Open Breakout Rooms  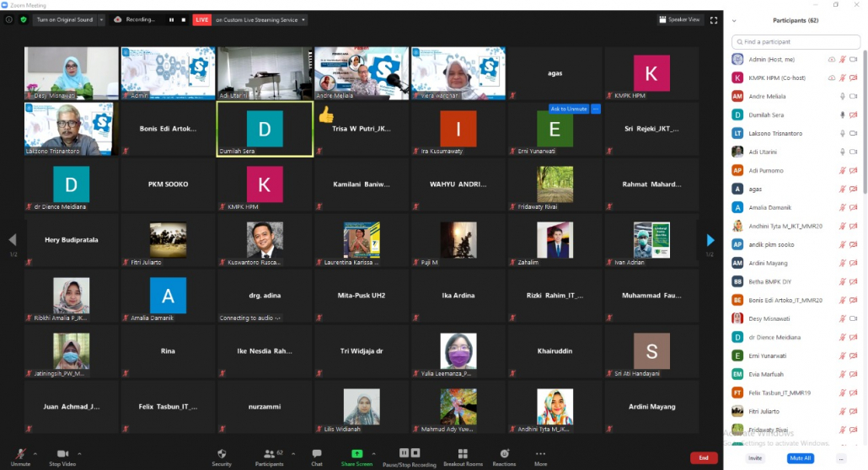(463, 456)
